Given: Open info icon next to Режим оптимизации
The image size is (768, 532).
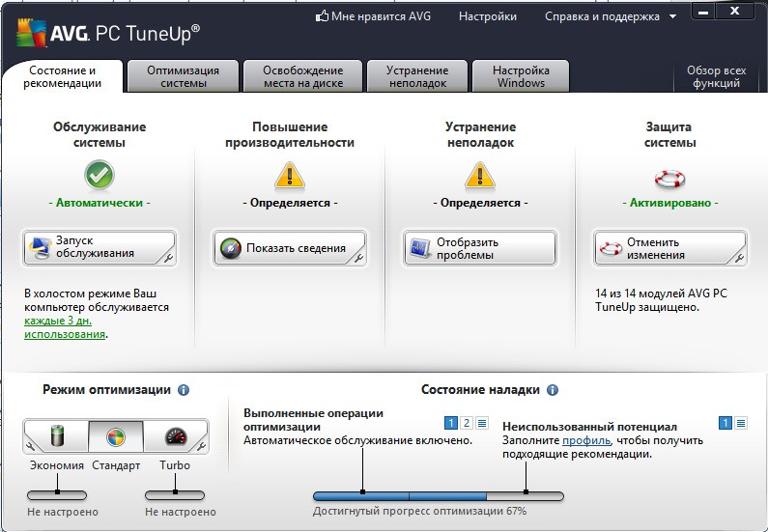Looking at the screenshot, I should [184, 390].
